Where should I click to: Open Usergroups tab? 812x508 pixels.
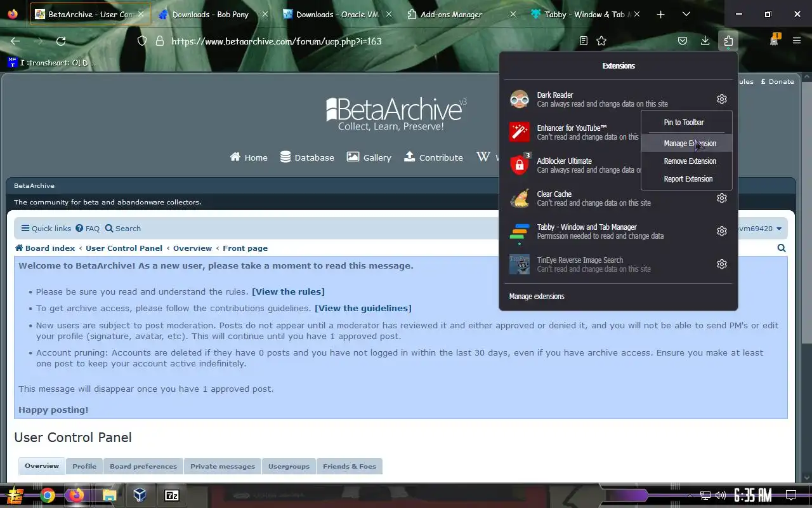point(289,466)
